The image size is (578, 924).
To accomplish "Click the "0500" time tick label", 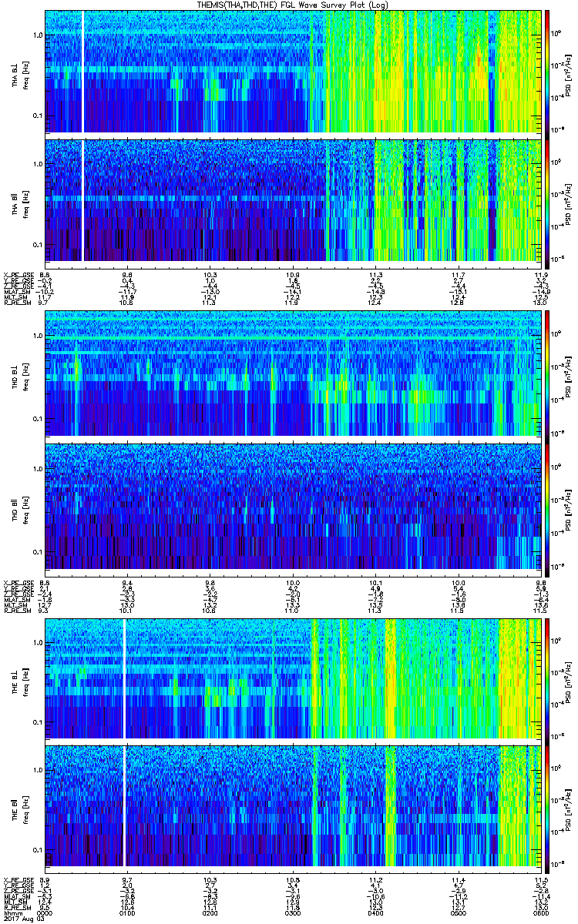I will pyautogui.click(x=458, y=913).
